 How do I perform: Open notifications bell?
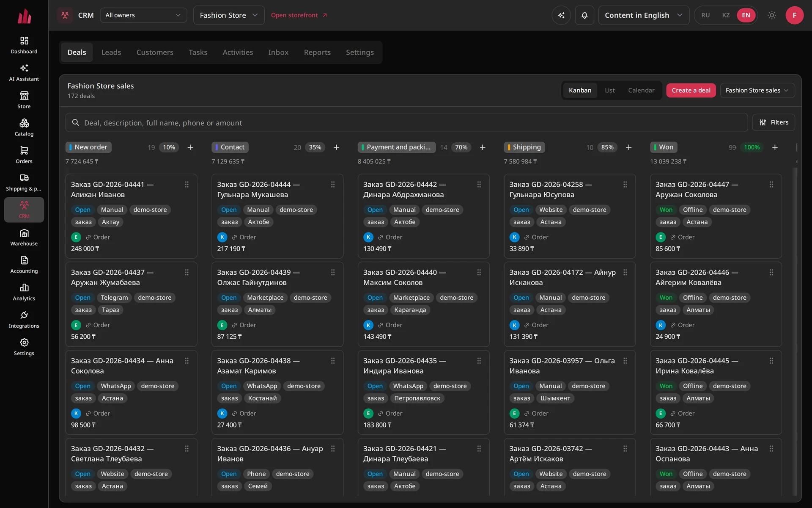pyautogui.click(x=584, y=15)
